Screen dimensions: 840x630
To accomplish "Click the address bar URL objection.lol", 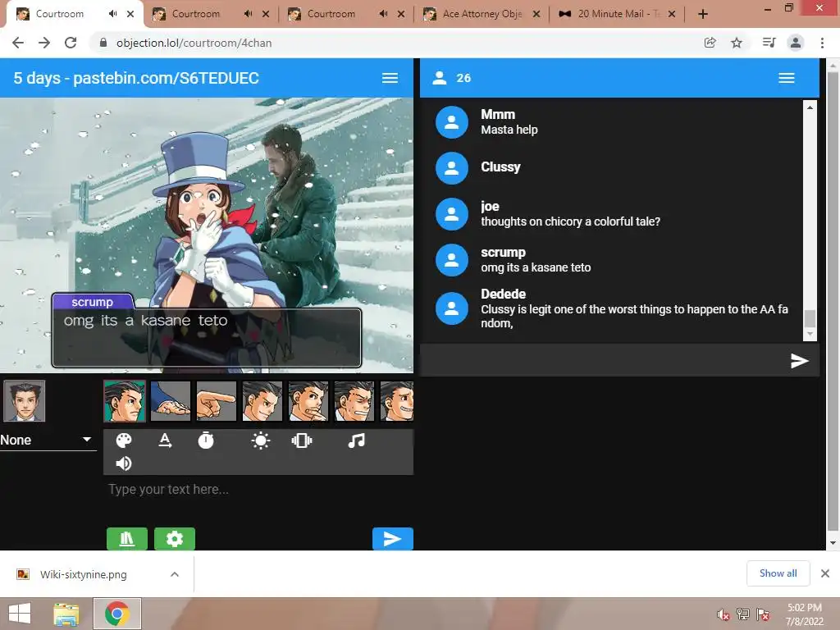I will (x=194, y=43).
